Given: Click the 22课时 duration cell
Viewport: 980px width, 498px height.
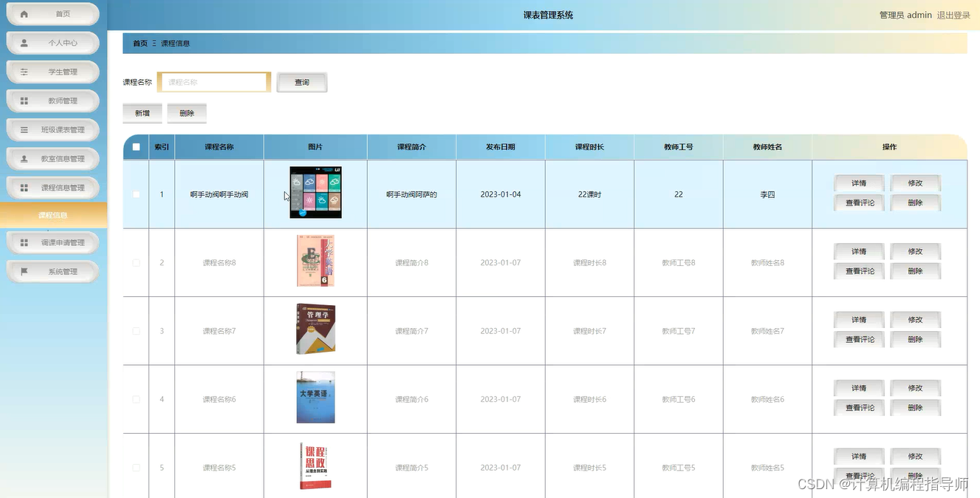Looking at the screenshot, I should pos(589,194).
